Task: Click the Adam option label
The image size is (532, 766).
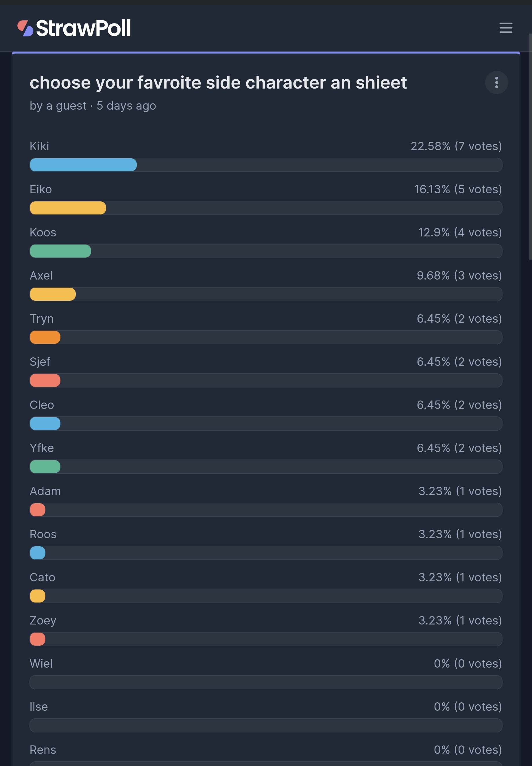Action: point(45,491)
